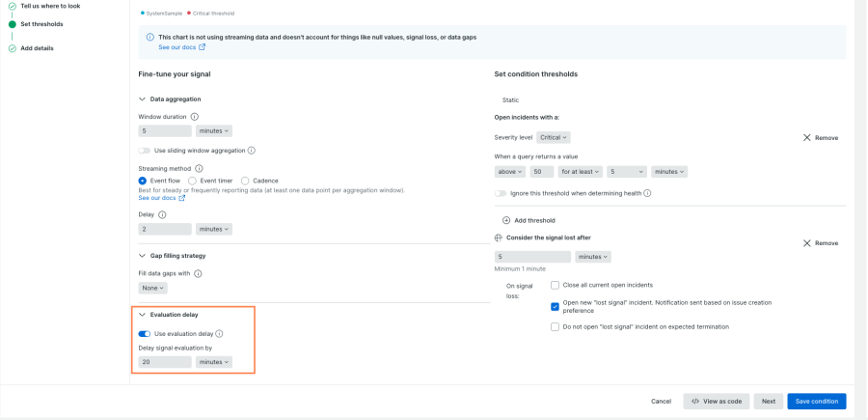This screenshot has width=868, height=420.
Task: Click info icon beside Use evaluation delay
Action: tap(219, 333)
